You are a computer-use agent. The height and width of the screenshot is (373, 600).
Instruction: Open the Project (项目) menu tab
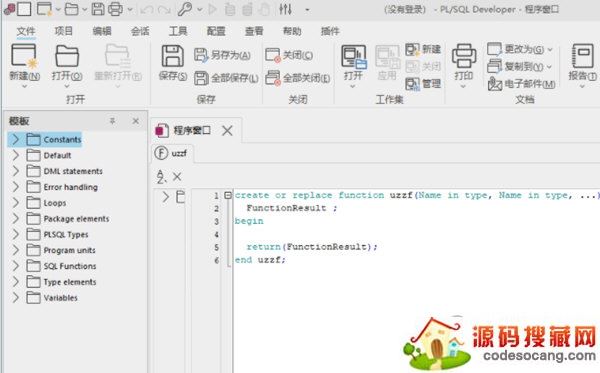(x=64, y=31)
